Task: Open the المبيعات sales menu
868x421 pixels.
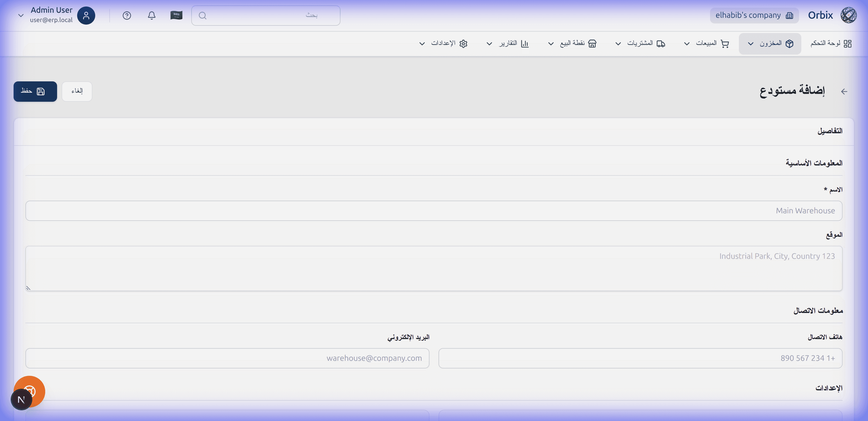Action: point(707,44)
